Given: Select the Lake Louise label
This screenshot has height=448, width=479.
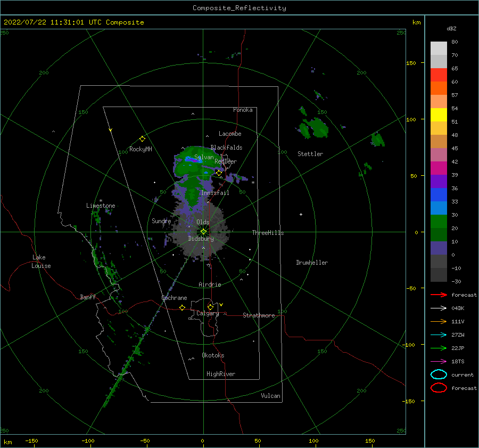Looking at the screenshot, I should [x=41, y=262].
